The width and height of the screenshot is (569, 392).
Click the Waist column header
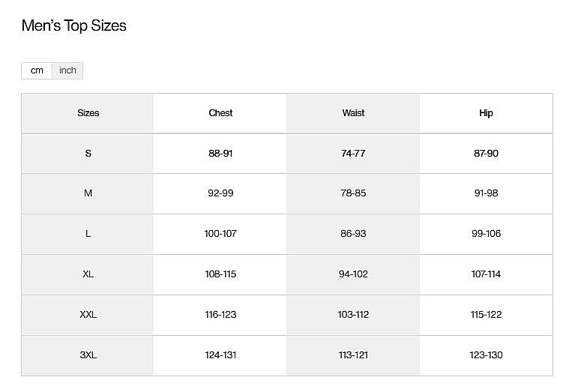pyautogui.click(x=353, y=113)
